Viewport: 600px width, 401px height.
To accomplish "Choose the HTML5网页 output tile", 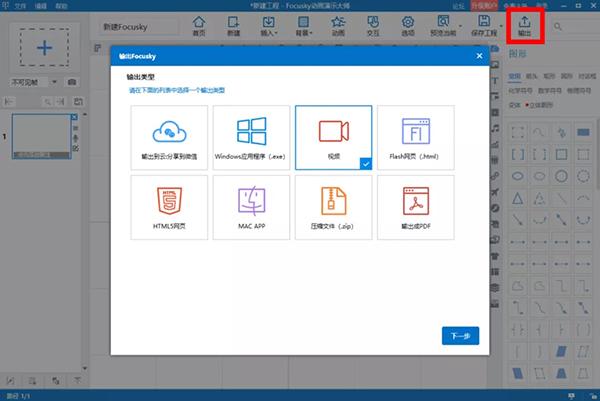I will point(170,207).
